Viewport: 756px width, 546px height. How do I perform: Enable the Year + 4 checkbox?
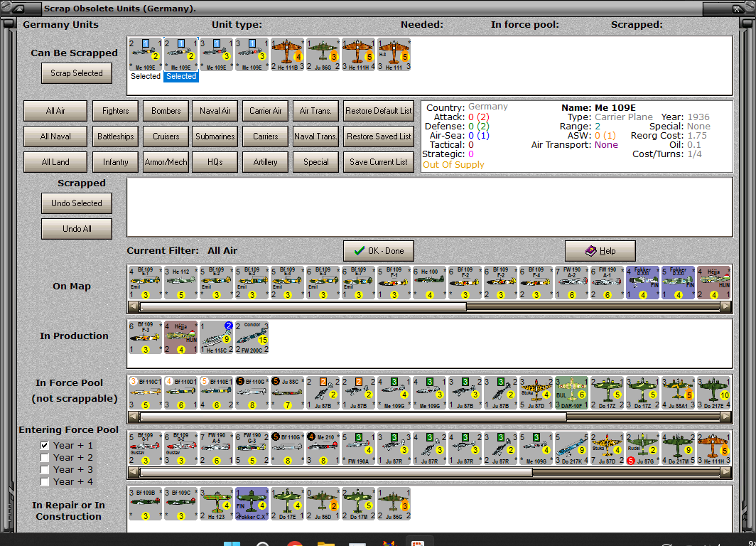click(45, 481)
